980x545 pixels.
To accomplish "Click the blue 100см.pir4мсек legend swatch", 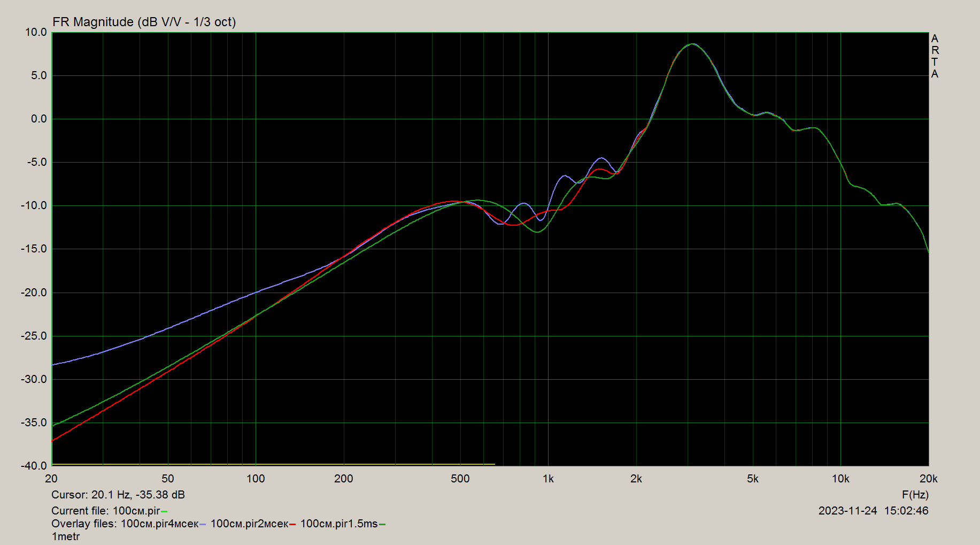I will [x=203, y=525].
